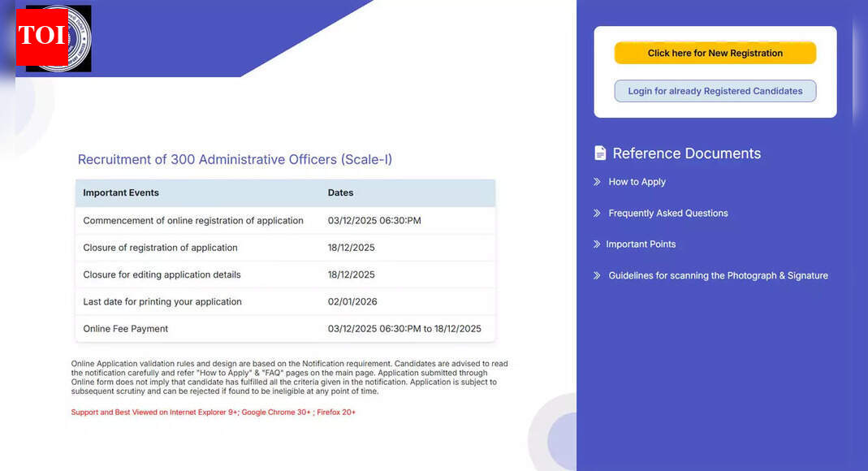Click the Reference Documents heading
The image size is (868, 471).
coord(685,153)
